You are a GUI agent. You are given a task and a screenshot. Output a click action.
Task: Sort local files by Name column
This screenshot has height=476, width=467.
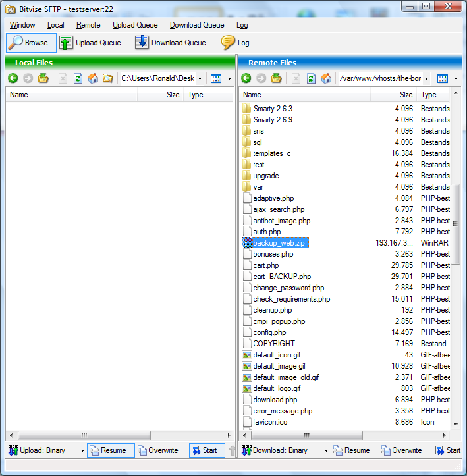[72, 95]
